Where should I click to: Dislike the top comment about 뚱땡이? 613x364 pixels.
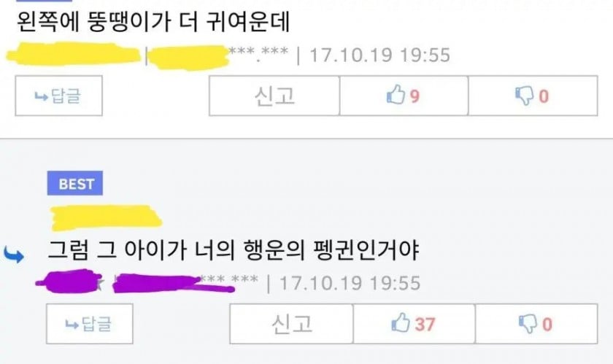[x=533, y=96]
